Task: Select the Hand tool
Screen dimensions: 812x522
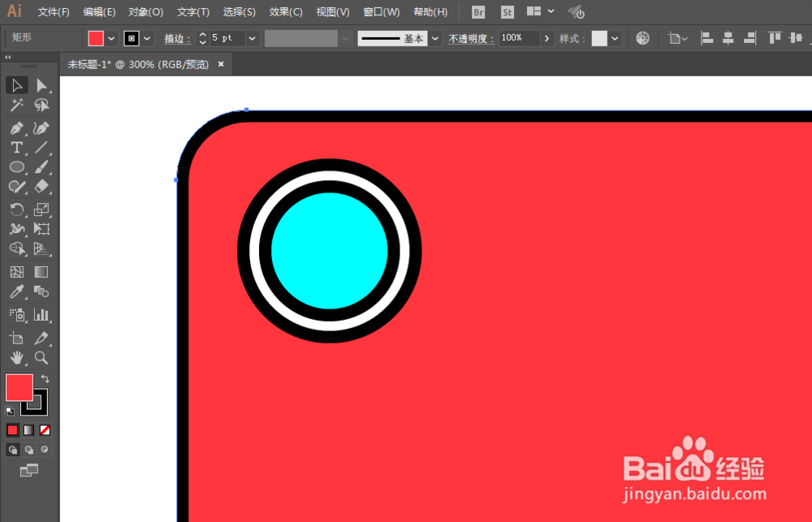Action: tap(16, 358)
